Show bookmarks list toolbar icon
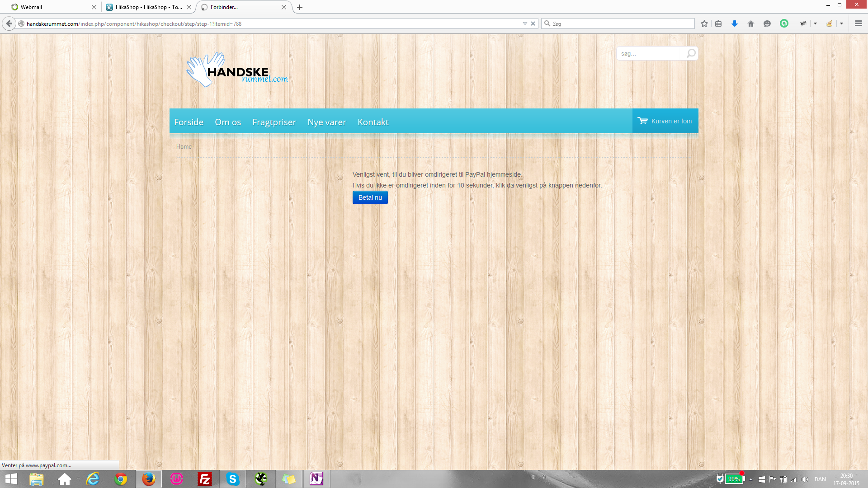The image size is (868, 488). pyautogui.click(x=718, y=23)
